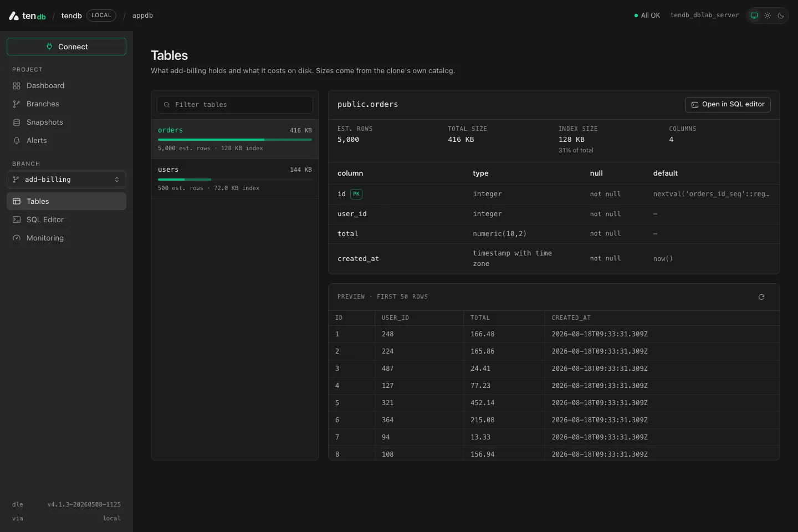Click the search magnifier icon
Screen dimensions: 798x532
[x=166, y=105]
